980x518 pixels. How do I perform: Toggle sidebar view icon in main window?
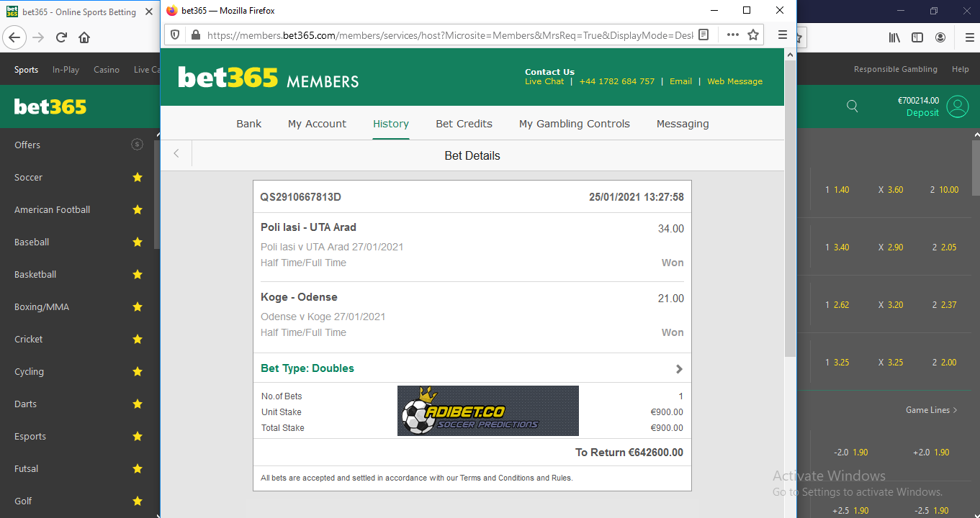917,37
